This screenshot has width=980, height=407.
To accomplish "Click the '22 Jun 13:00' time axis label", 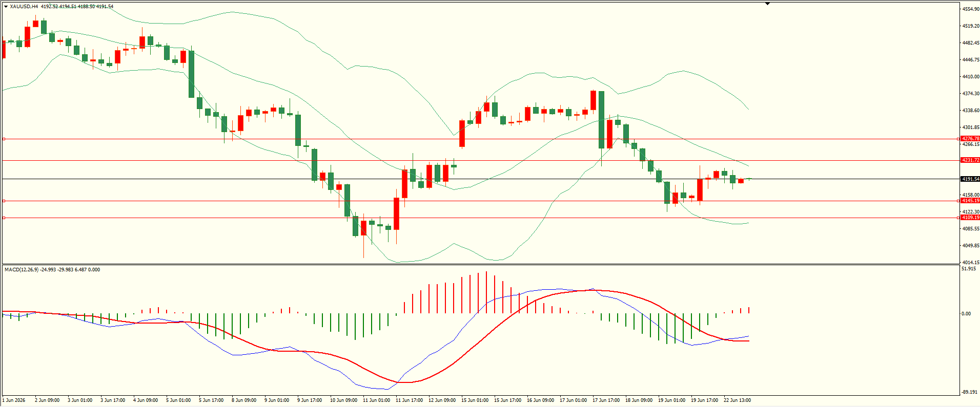I will click(x=737, y=400).
